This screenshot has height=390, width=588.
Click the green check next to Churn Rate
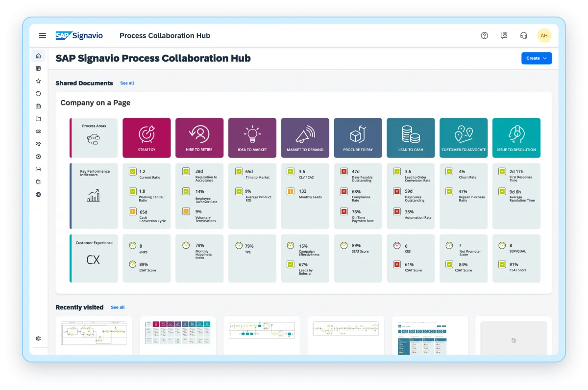coord(449,171)
